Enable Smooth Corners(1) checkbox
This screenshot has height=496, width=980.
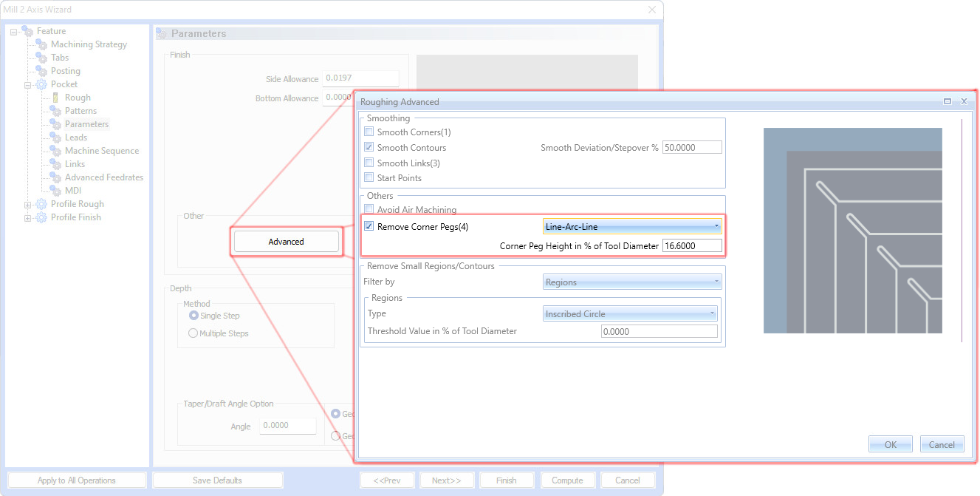[369, 132]
